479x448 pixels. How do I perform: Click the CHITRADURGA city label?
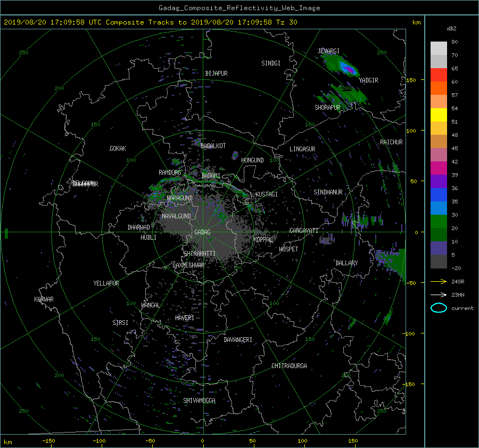pyautogui.click(x=290, y=366)
